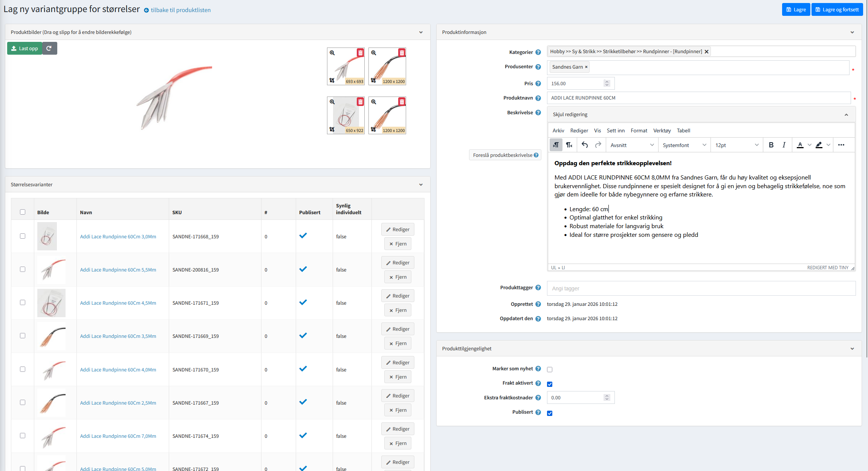Delete the 693 x 693 product image
This screenshot has width=868, height=471.
tap(361, 53)
